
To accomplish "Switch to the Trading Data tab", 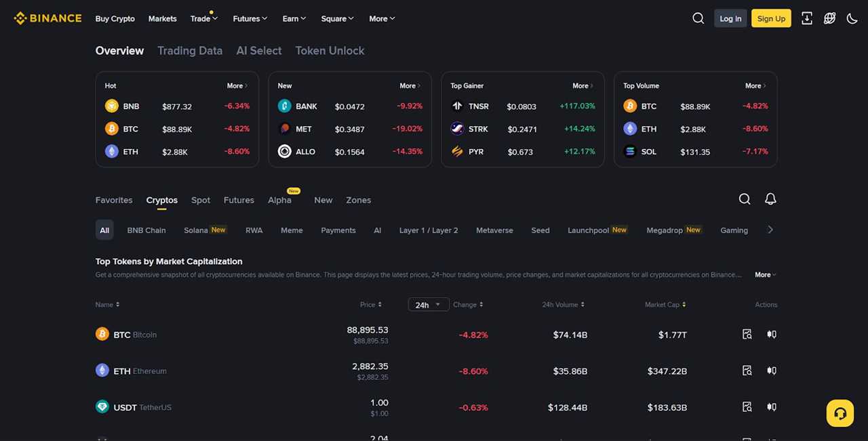I will (x=190, y=50).
